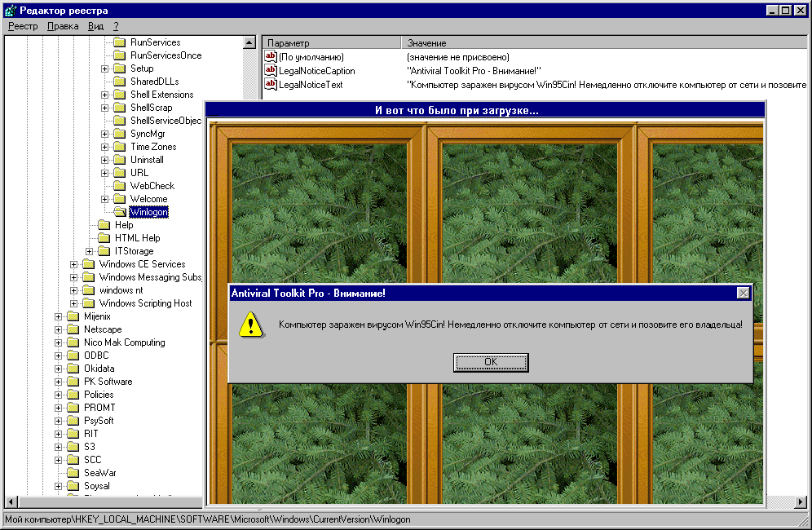
Task: Select the Winlogon key label
Action: (x=148, y=212)
